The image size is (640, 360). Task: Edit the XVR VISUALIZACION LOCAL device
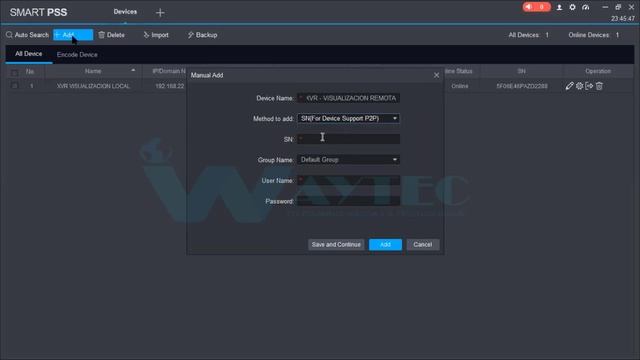pos(569,86)
